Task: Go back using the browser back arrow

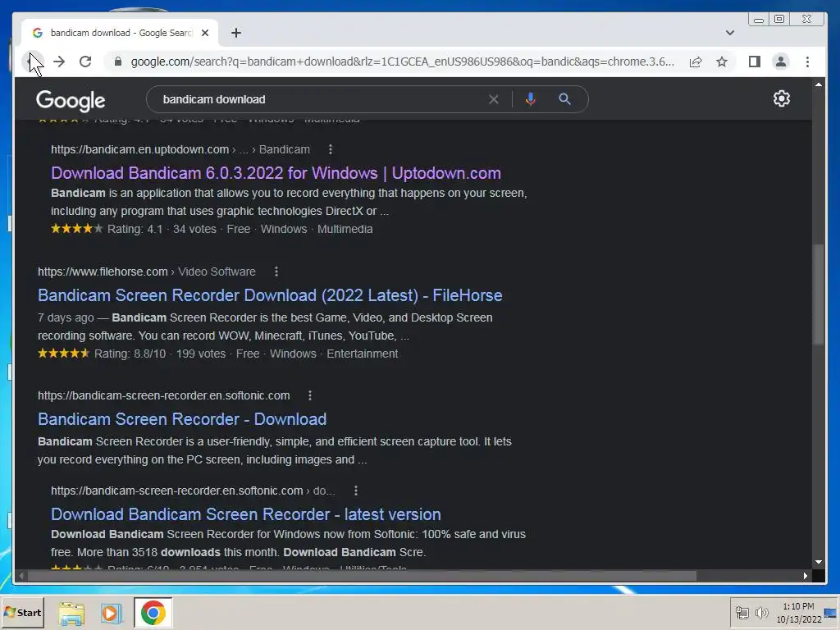Action: (x=33, y=62)
